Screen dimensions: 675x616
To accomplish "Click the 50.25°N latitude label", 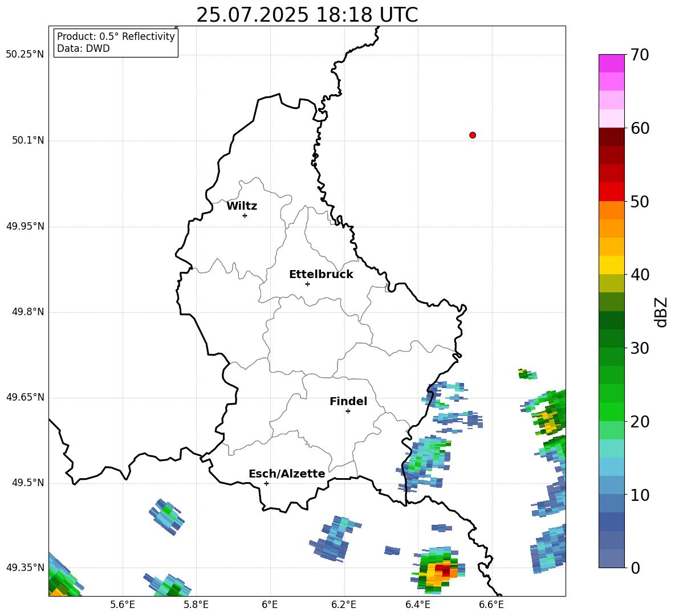I will click(x=25, y=55).
